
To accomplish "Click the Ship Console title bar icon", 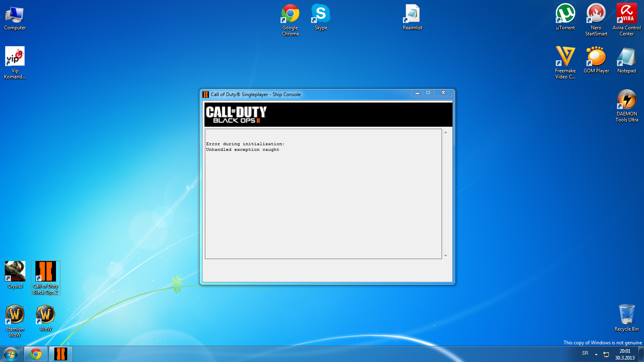I will pos(206,95).
